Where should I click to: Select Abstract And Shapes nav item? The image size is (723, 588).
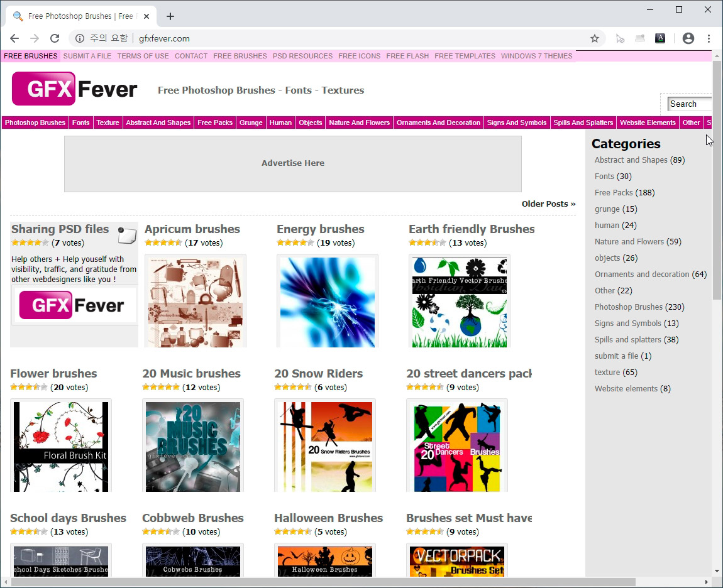point(158,122)
